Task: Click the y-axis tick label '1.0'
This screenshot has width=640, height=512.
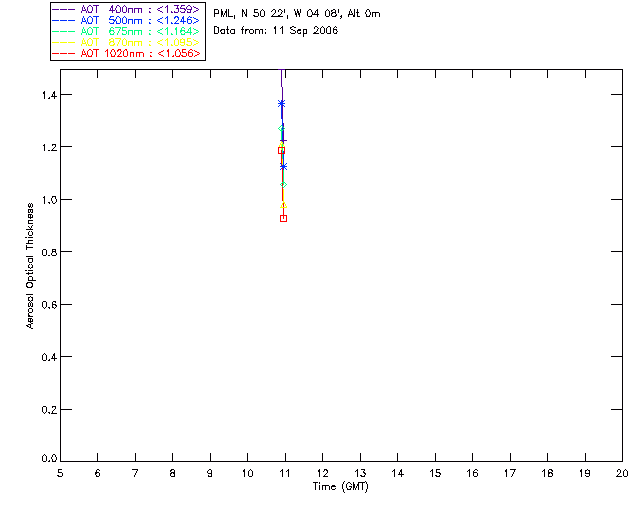Action: [49, 200]
